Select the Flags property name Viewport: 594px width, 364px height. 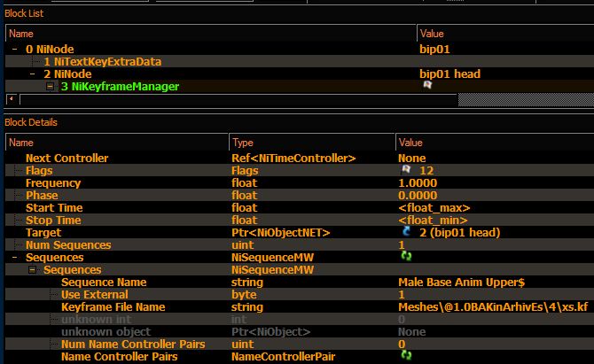39,171
